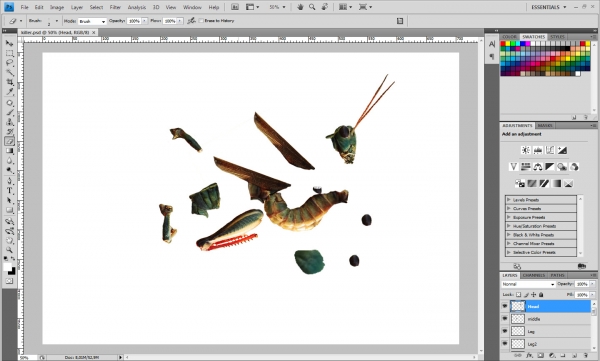Select the Spot Healing Brush tool
Screen dimensions: 600x361
point(9,103)
